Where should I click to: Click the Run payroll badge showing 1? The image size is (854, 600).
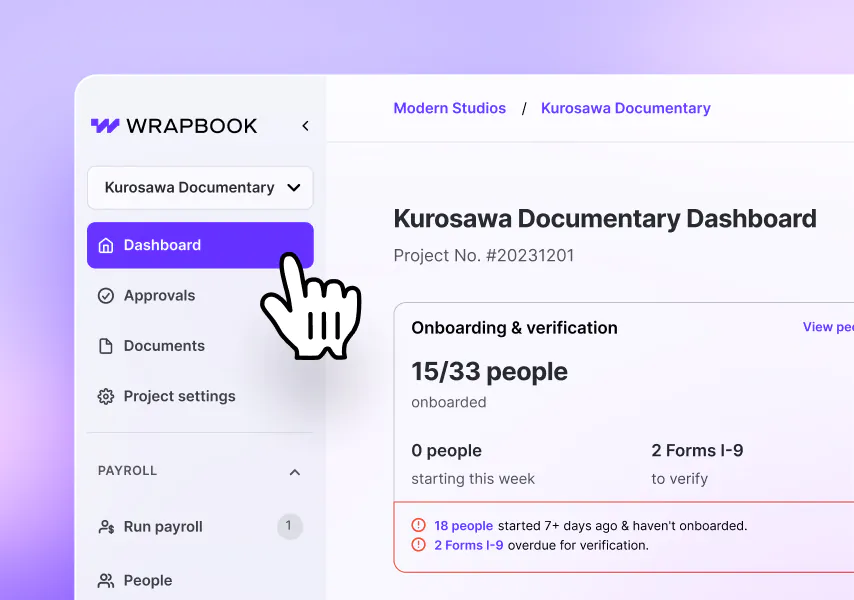[x=290, y=526]
